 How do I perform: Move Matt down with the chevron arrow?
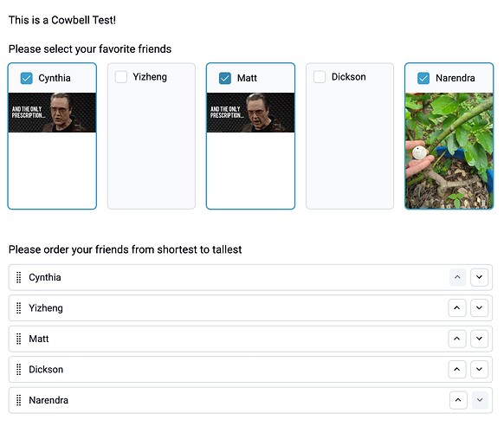click(x=479, y=339)
